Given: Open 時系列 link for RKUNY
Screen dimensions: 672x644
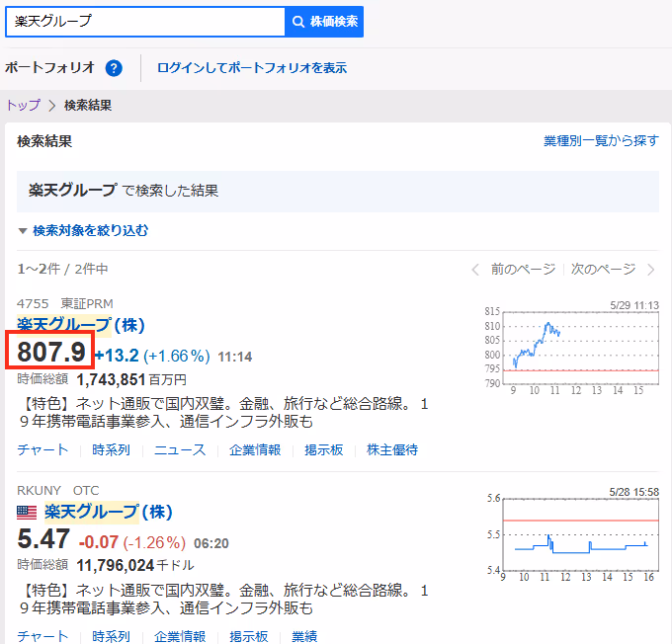Looking at the screenshot, I should point(111,636).
